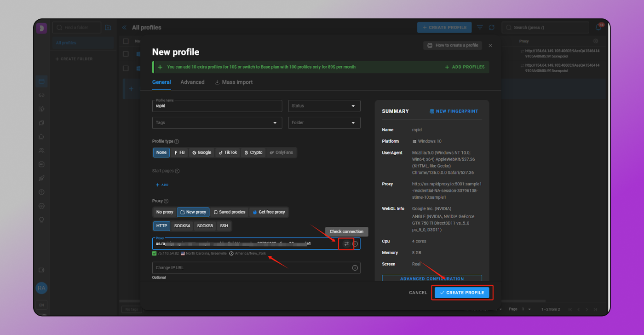Open the proxies link icon in sidebar

(41, 95)
